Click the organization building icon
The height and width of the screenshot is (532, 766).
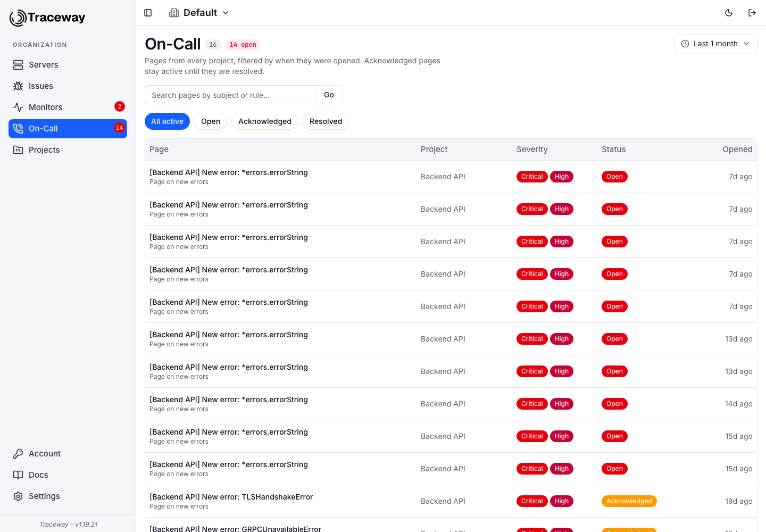click(x=174, y=13)
